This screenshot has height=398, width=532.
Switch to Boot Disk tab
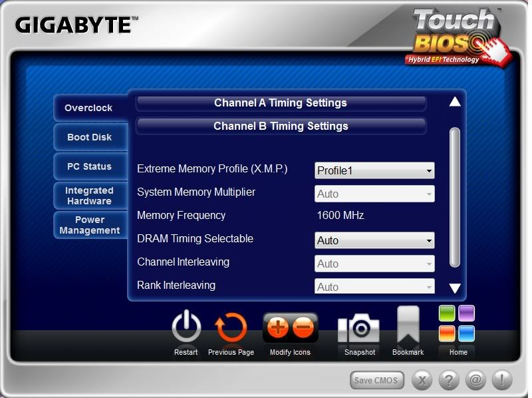click(x=90, y=137)
